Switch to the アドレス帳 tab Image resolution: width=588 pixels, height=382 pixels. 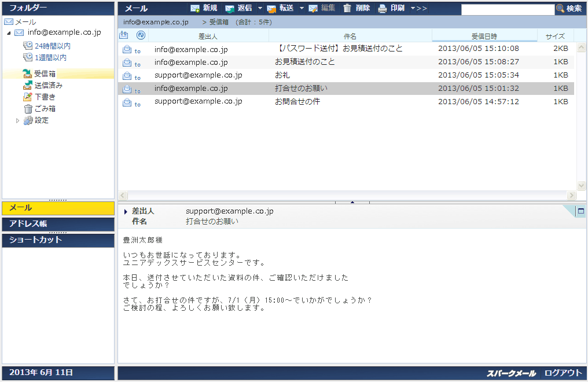pyautogui.click(x=58, y=225)
